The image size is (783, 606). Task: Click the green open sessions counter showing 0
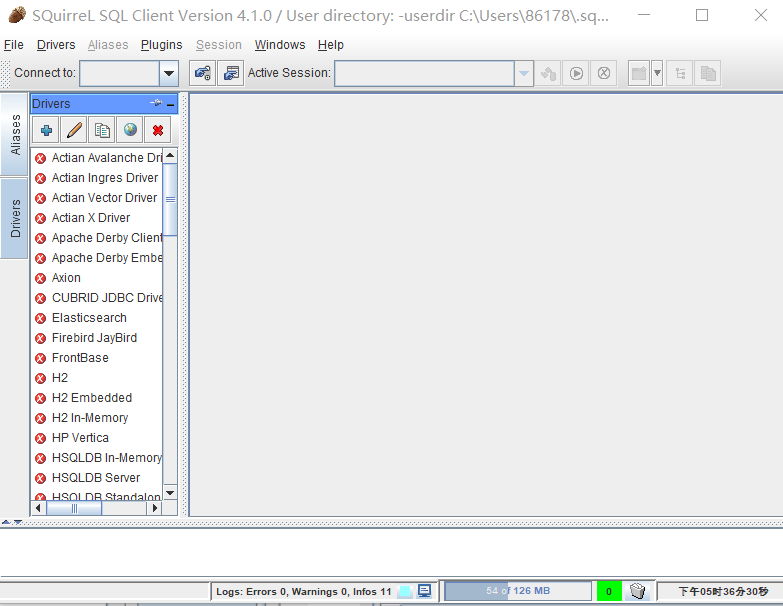tap(609, 591)
